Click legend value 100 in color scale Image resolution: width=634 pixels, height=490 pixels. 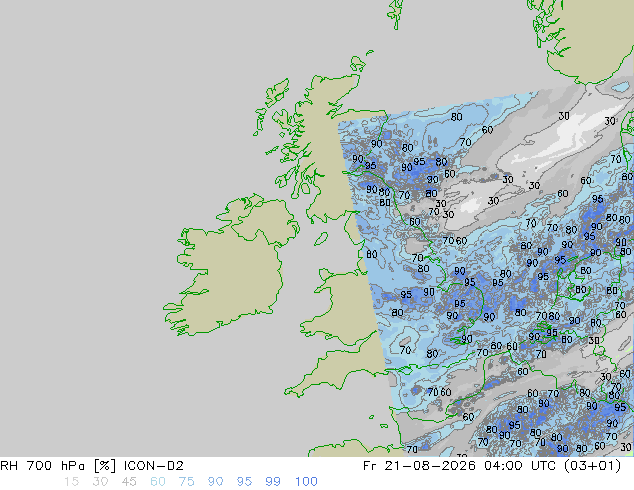coord(306,482)
